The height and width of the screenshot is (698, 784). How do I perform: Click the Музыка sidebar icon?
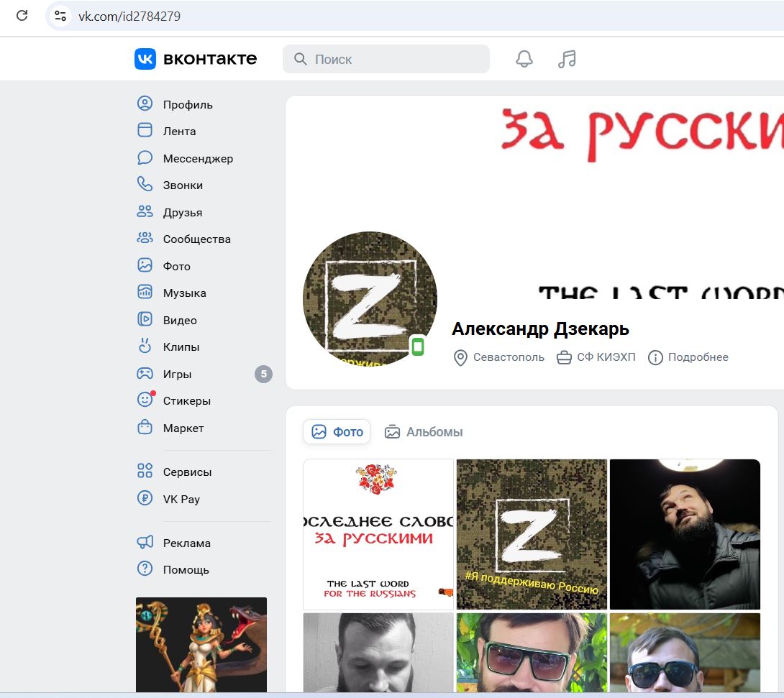click(x=145, y=293)
